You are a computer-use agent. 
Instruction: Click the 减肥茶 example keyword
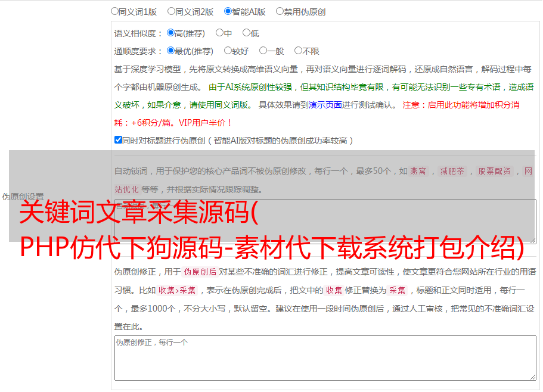pos(452,171)
